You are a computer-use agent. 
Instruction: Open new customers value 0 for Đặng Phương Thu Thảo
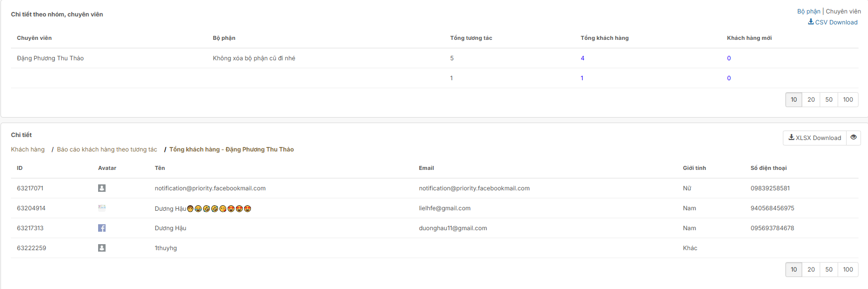(x=729, y=58)
